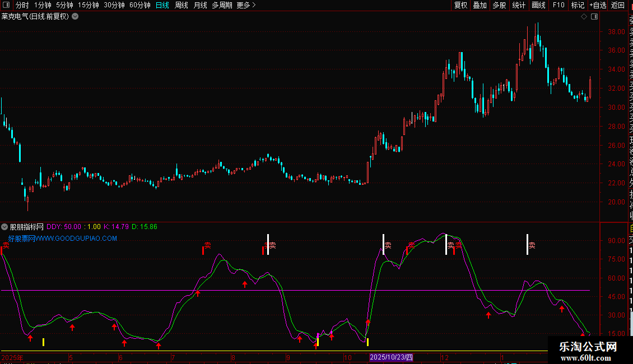This screenshot has width=633, height=364.
Task: Open the F10 company info
Action: click(558, 5)
